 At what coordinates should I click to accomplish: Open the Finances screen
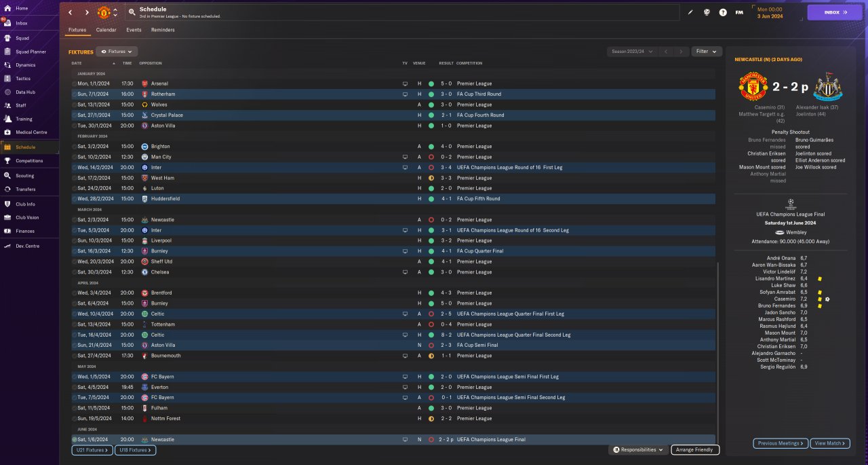tap(24, 231)
